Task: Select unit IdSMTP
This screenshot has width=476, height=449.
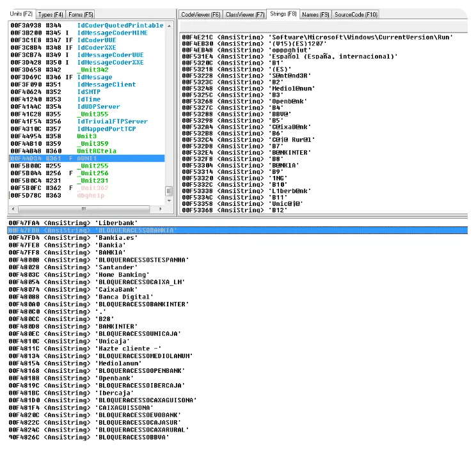Action: tap(89, 91)
